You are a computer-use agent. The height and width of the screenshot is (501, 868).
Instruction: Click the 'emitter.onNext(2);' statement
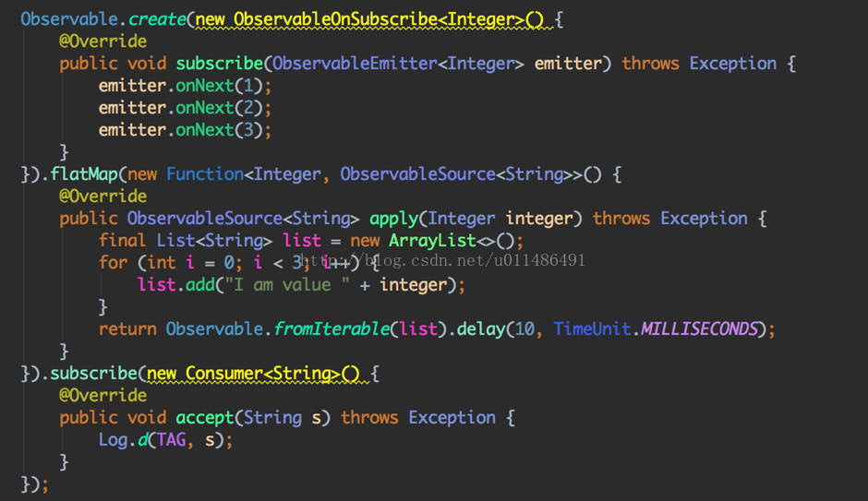click(185, 108)
